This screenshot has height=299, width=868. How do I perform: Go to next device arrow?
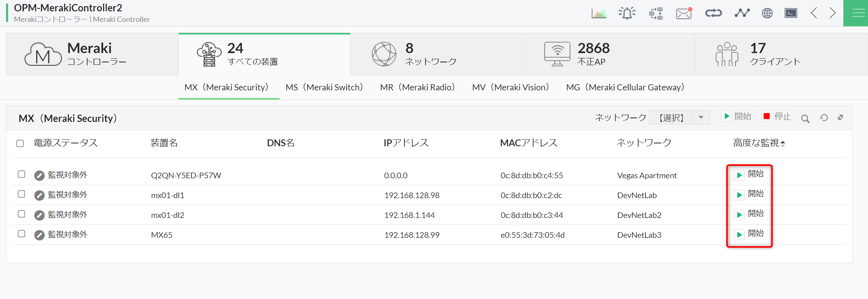(832, 13)
